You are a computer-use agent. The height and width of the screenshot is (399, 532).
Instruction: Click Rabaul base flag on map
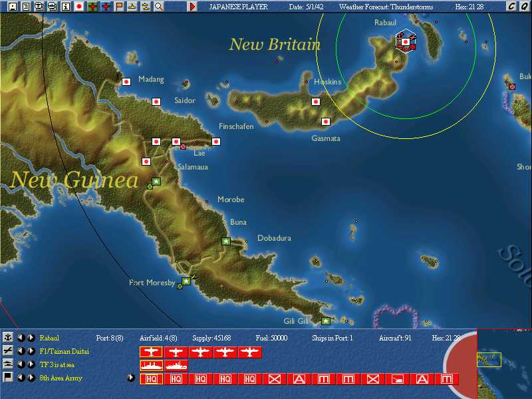(x=405, y=42)
